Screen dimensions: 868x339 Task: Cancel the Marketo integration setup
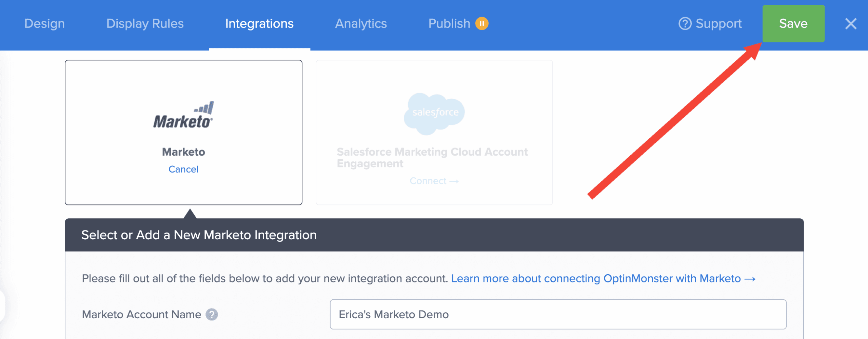click(x=183, y=169)
